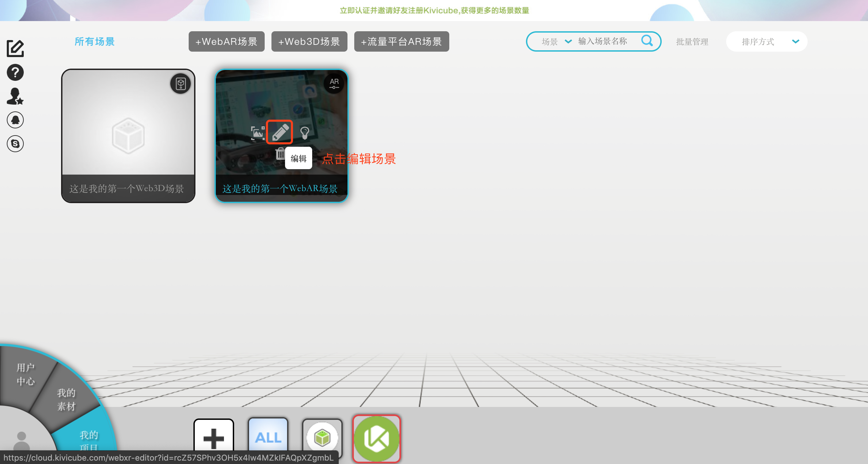
Task: Open 我的素材 in the radial menu
Action: 66,399
